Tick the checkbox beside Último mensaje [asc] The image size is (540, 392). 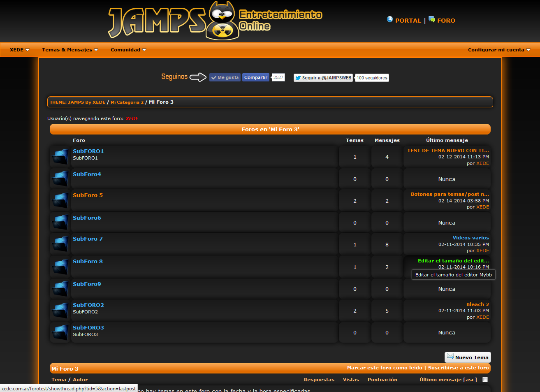pyautogui.click(x=485, y=380)
